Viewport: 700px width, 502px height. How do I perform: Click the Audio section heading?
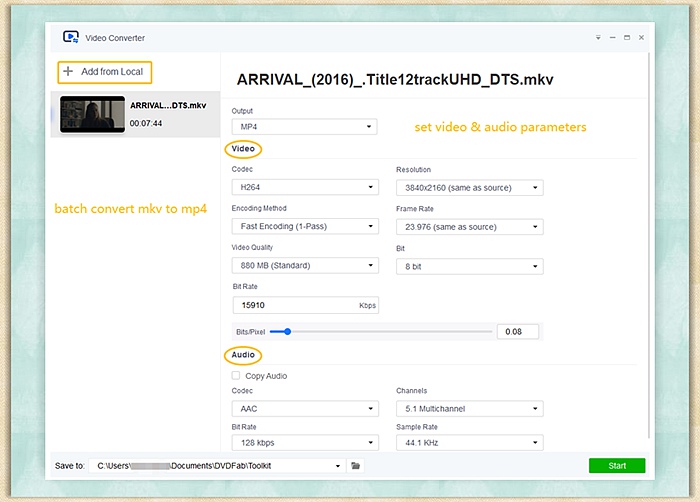pyautogui.click(x=243, y=355)
